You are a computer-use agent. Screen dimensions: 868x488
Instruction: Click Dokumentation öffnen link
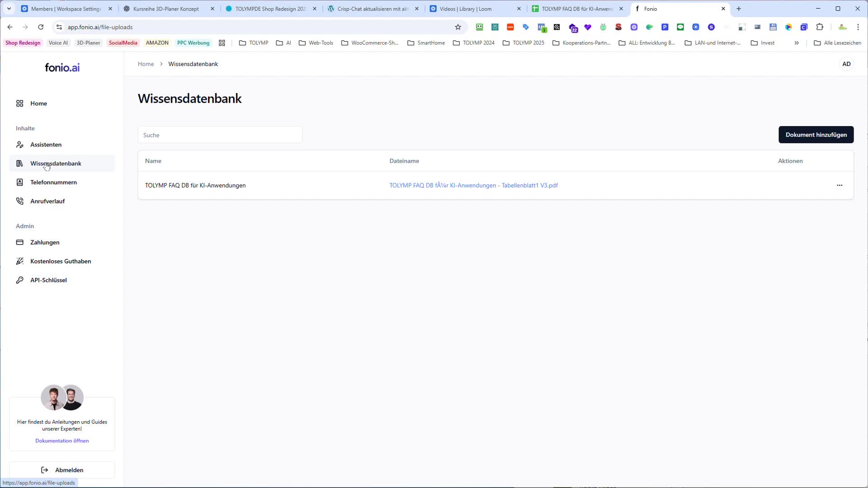coord(62,441)
